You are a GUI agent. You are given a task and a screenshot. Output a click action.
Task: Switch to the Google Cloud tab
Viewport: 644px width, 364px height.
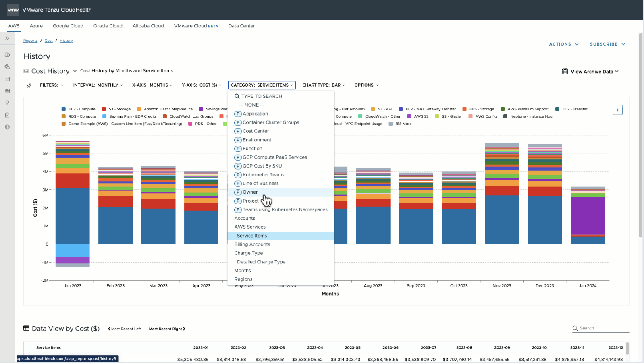coord(68,26)
